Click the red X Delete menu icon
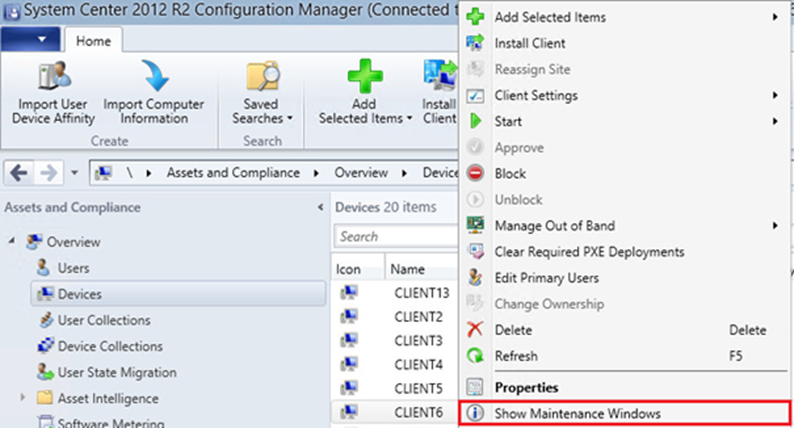 pos(475,330)
